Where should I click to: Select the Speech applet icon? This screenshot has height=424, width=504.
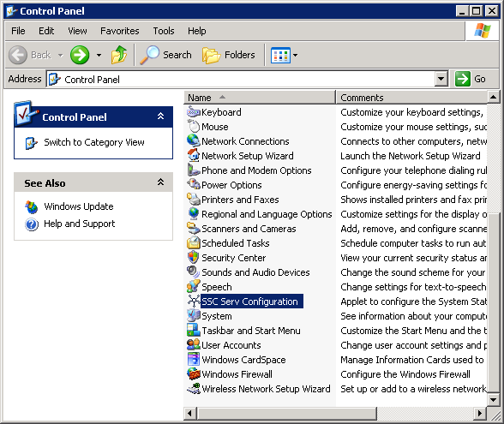pos(194,286)
